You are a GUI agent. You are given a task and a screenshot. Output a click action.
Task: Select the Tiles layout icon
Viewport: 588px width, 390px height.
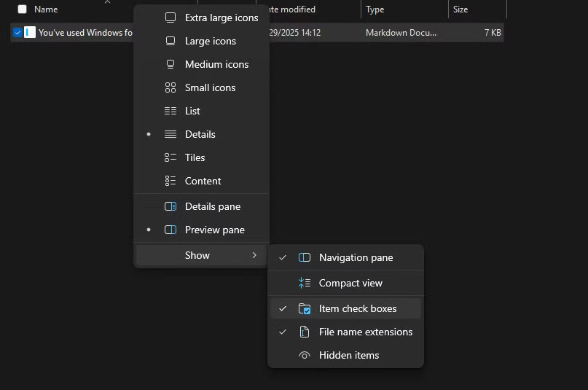click(170, 157)
